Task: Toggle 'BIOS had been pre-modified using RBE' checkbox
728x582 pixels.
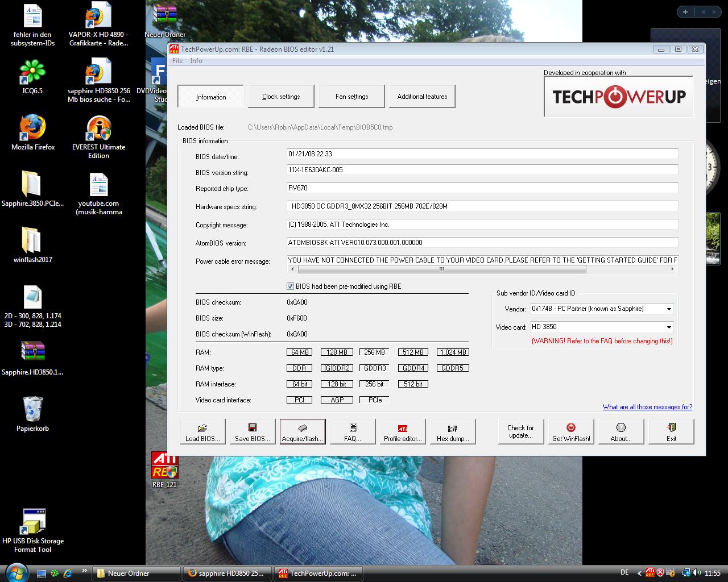Action: (291, 286)
